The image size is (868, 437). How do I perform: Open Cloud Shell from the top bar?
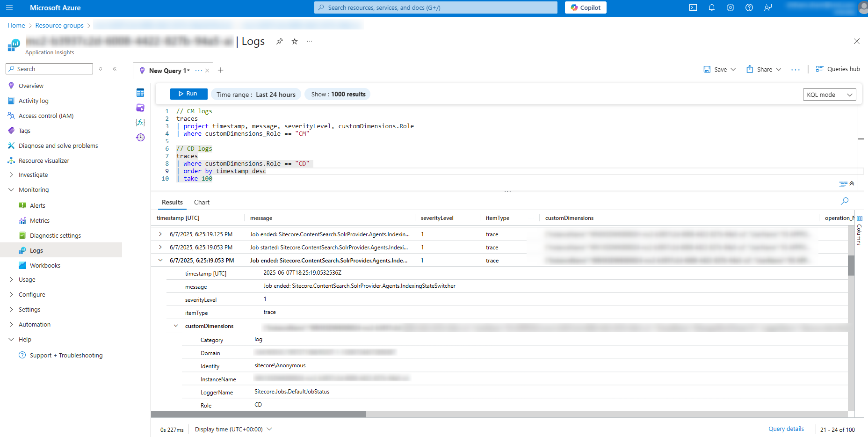[x=693, y=7]
